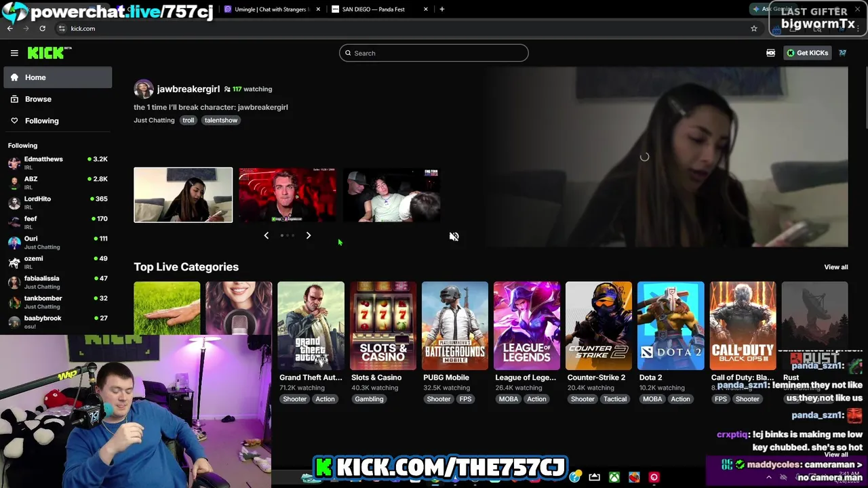Open fabiaalissia in Following list
The image size is (868, 488).
click(58, 282)
